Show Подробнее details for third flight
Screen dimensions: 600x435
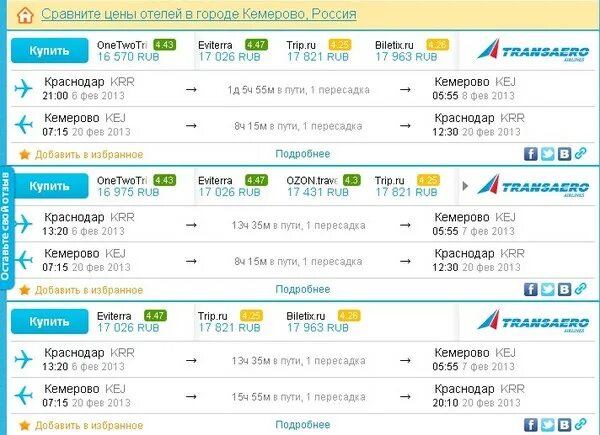(303, 425)
